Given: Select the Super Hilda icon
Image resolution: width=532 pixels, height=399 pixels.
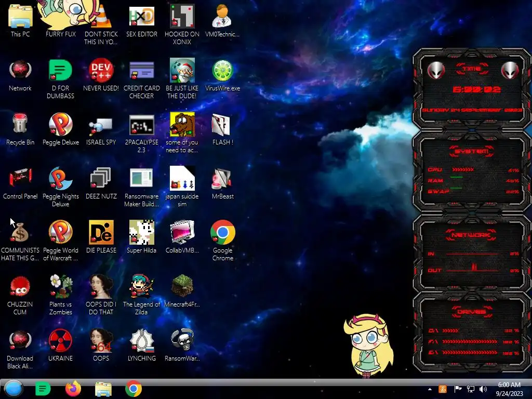Looking at the screenshot, I should (x=141, y=237).
